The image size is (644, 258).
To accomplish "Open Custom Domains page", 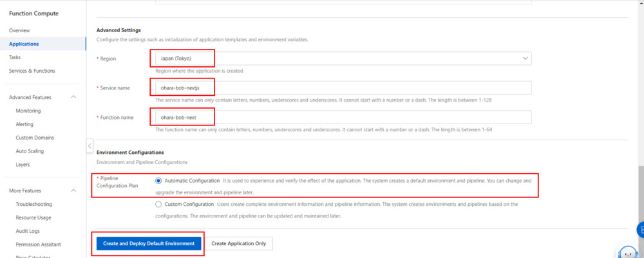I will click(x=35, y=138).
